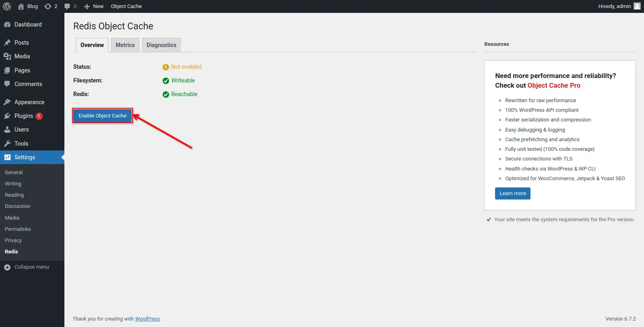Click the system requirements checkmark icon
This screenshot has width=644, height=327.
(x=489, y=220)
